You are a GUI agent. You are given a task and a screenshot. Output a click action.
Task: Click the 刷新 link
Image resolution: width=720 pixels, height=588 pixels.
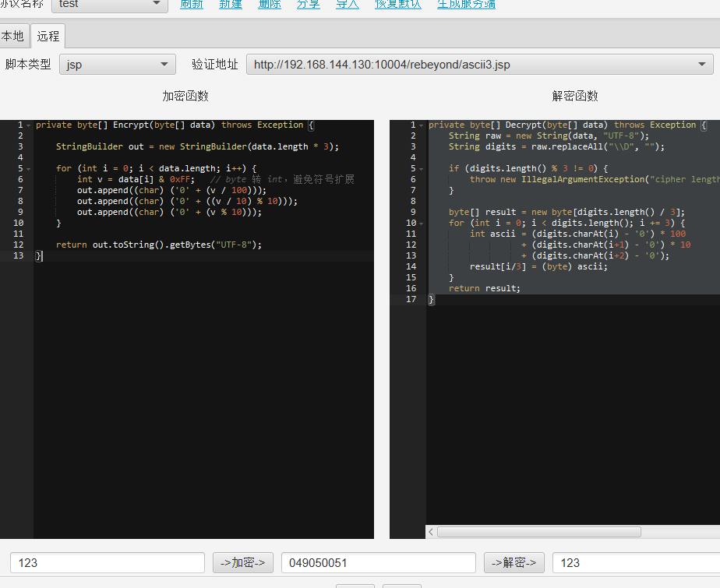(192, 4)
